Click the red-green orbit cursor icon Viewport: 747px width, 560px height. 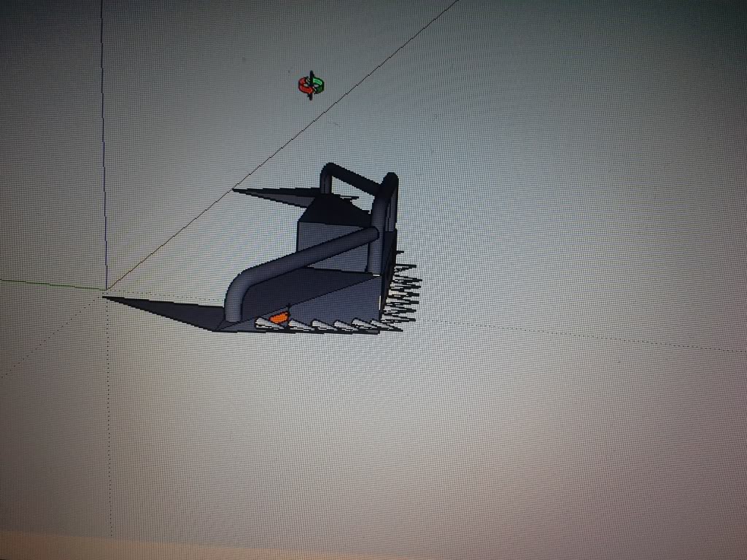(x=311, y=86)
